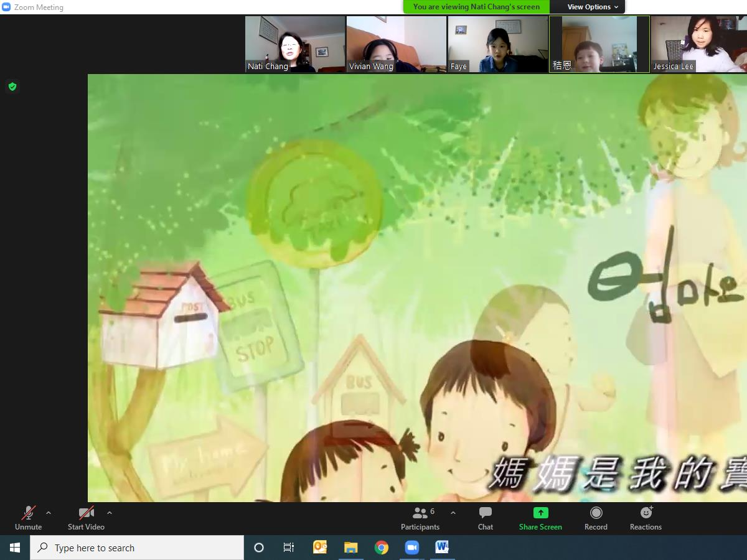Open the Chat panel
Image resolution: width=747 pixels, height=560 pixels.
486,518
